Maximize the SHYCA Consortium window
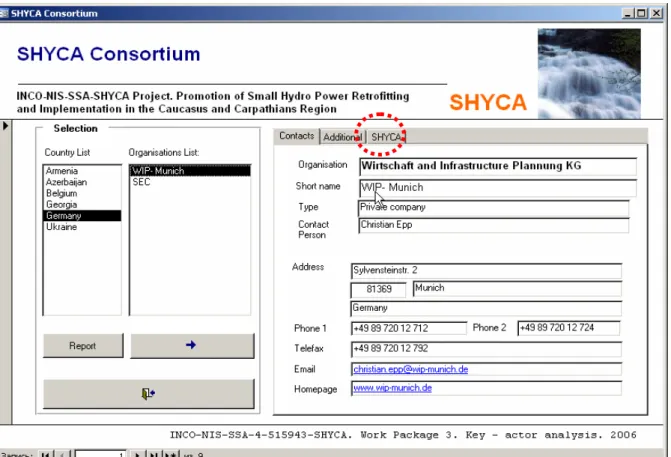This screenshot has height=457, width=671. point(641,13)
